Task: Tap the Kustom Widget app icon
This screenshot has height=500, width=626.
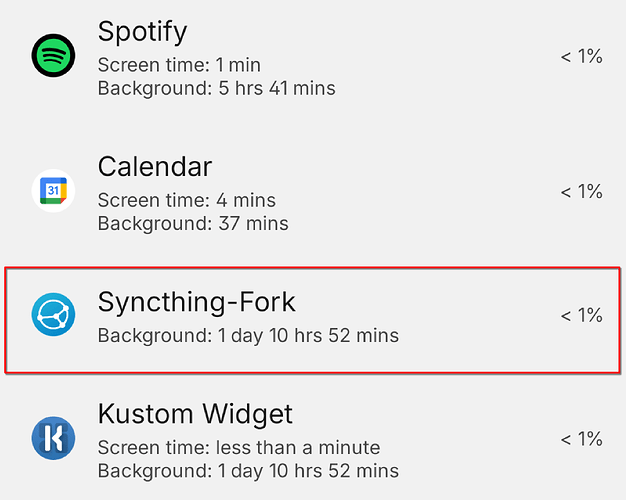Action: point(53,439)
